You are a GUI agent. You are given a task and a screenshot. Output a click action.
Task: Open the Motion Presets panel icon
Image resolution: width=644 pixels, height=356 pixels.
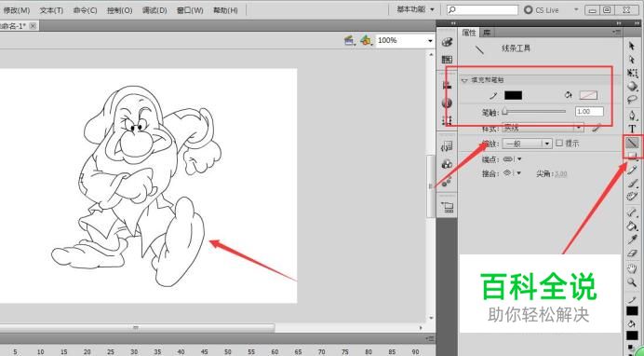click(x=447, y=182)
